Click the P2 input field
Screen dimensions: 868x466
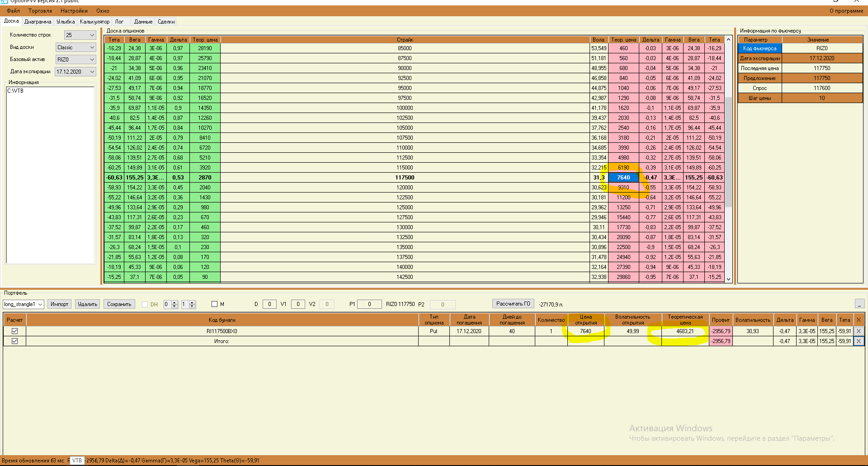click(x=443, y=304)
